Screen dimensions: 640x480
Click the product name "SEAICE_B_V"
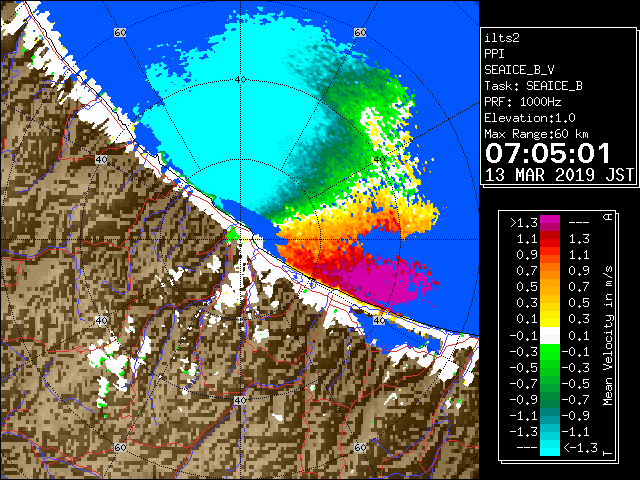(x=519, y=70)
